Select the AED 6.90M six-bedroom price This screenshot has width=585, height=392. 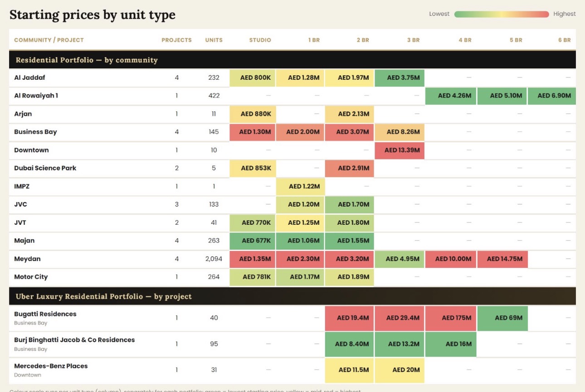pyautogui.click(x=552, y=96)
